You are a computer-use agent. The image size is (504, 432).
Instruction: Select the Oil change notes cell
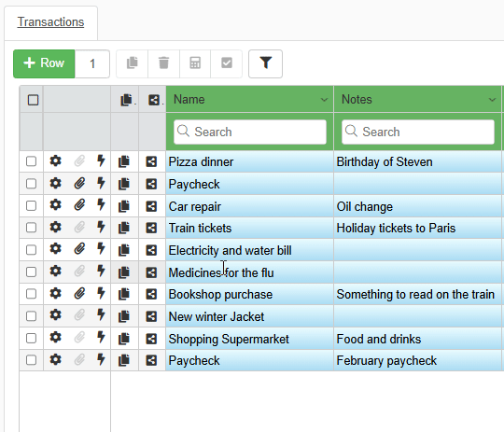(x=417, y=206)
